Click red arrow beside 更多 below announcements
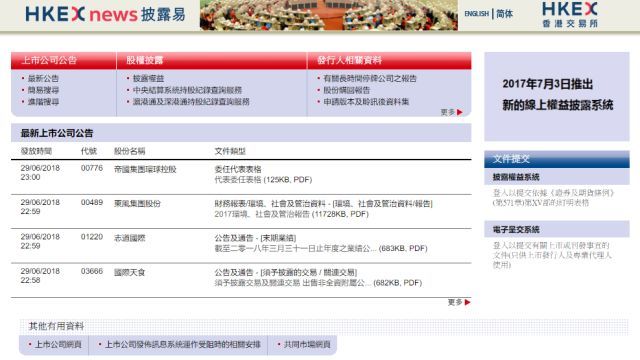Viewport: 640px width, 360px height. click(x=467, y=302)
